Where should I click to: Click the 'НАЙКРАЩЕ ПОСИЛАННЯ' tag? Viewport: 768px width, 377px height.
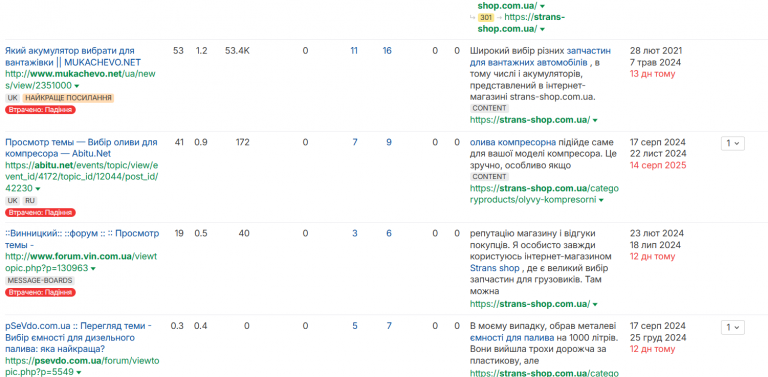69,98
